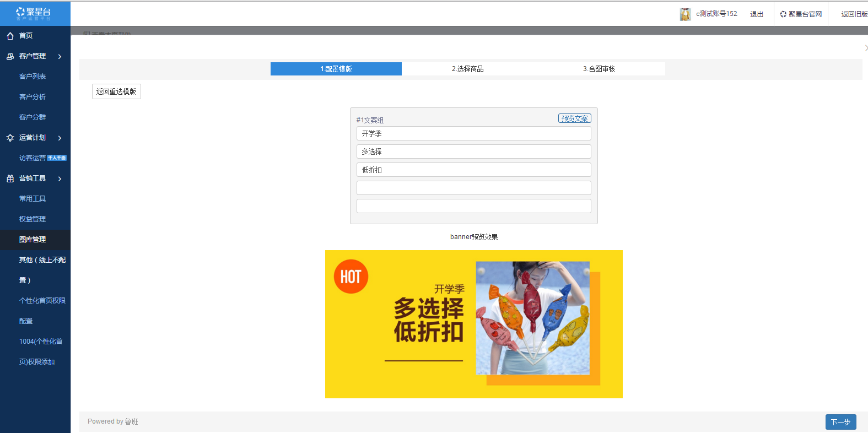
Task: Click the 运营计划 lightbulb icon
Action: [x=10, y=138]
